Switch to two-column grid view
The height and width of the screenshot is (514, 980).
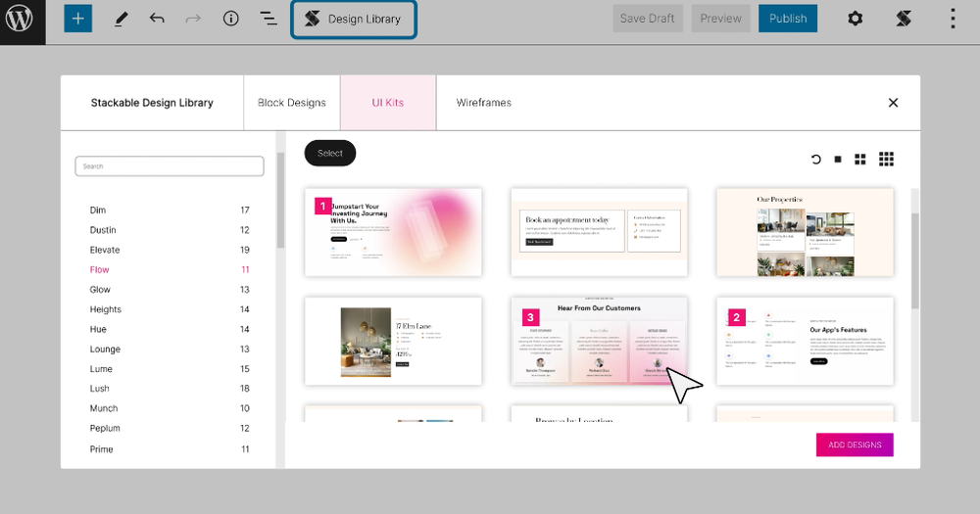pyautogui.click(x=860, y=160)
